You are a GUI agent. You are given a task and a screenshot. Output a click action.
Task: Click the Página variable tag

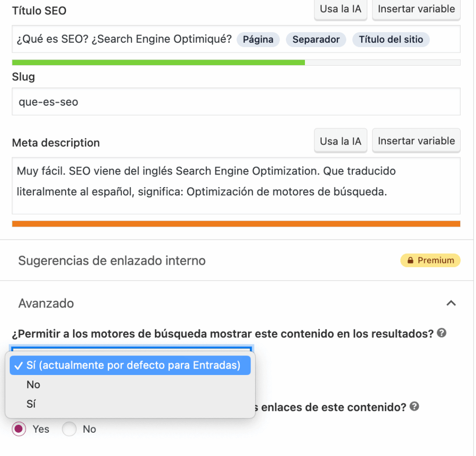pos(258,40)
